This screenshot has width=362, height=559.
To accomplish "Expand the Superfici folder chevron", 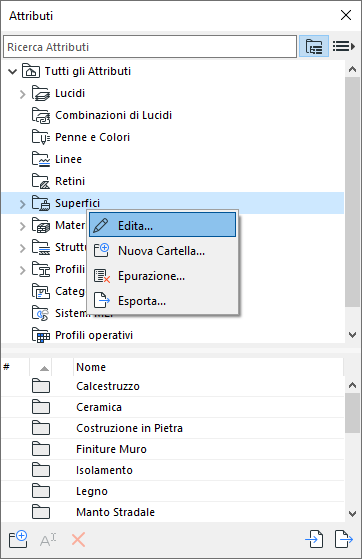I will pos(22,204).
